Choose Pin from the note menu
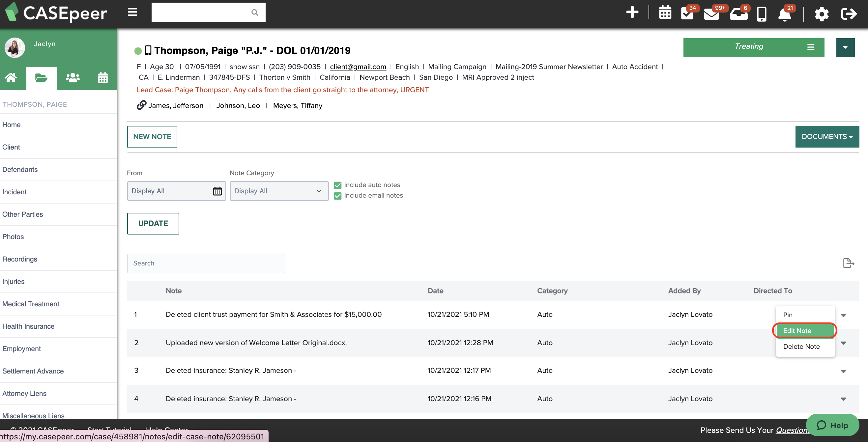The width and height of the screenshot is (868, 442). 788,315
